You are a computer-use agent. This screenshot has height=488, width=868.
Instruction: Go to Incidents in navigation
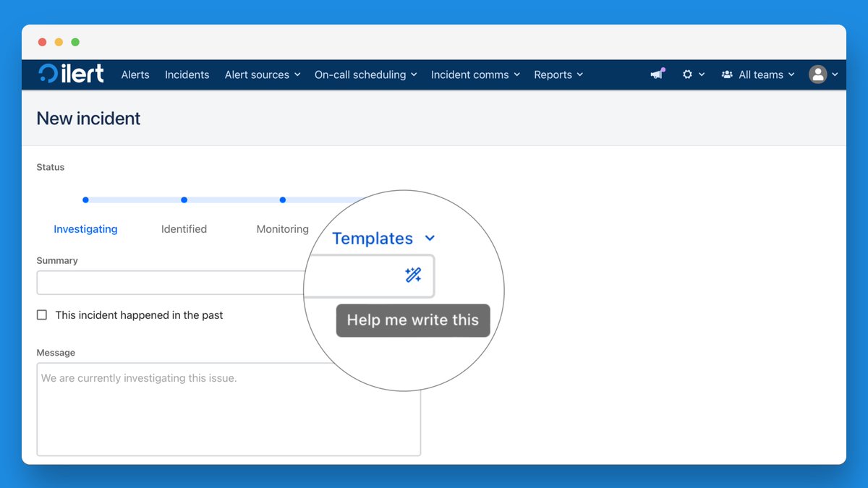(187, 74)
